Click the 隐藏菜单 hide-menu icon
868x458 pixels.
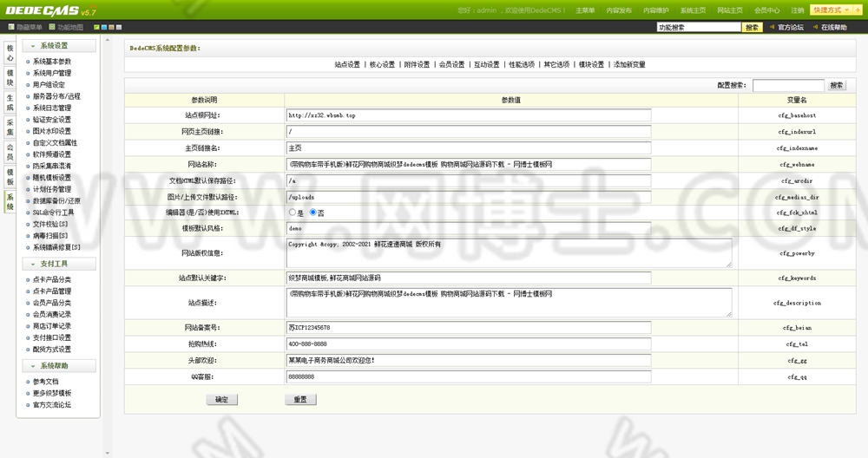[x=11, y=27]
